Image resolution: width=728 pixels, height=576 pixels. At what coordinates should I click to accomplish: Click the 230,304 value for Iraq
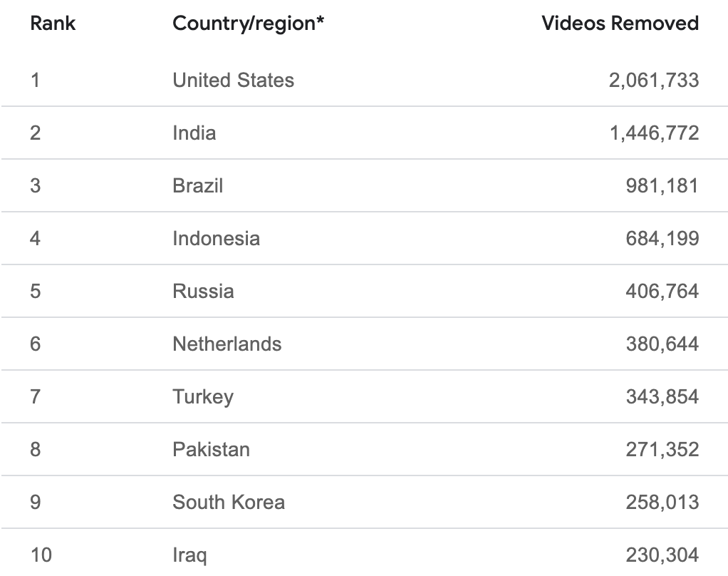tap(662, 555)
